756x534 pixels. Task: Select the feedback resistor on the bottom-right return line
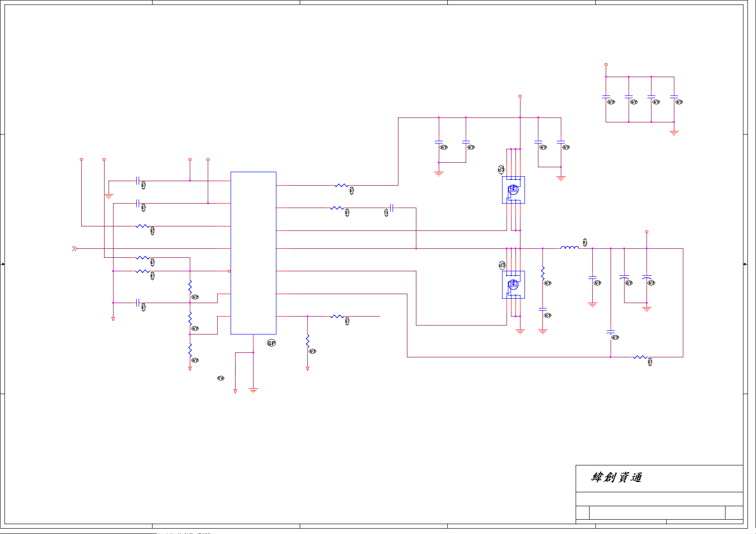(x=640, y=357)
